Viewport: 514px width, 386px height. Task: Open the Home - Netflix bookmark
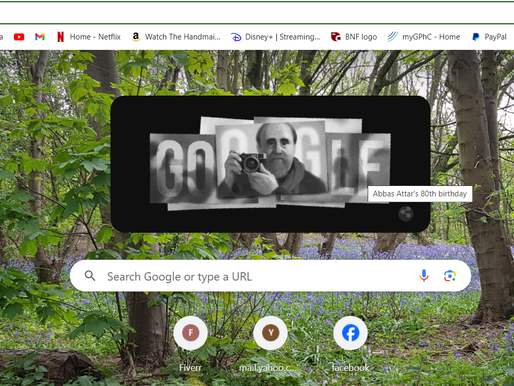(x=89, y=37)
